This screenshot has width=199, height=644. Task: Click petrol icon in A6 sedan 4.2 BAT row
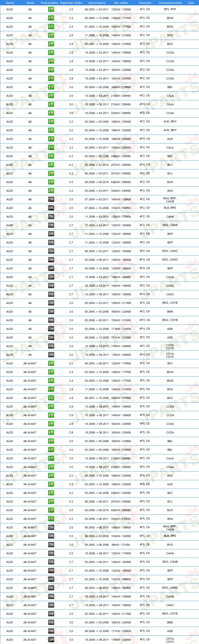[51, 156]
